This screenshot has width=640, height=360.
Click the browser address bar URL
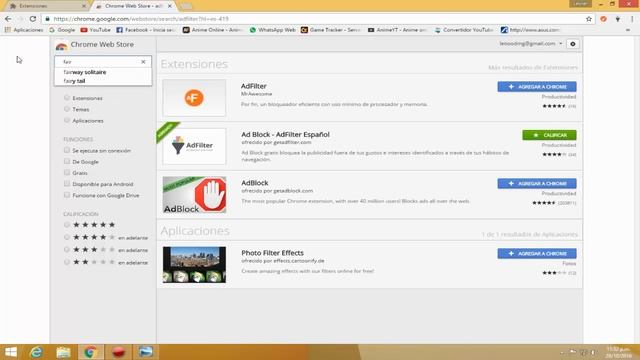click(x=141, y=19)
